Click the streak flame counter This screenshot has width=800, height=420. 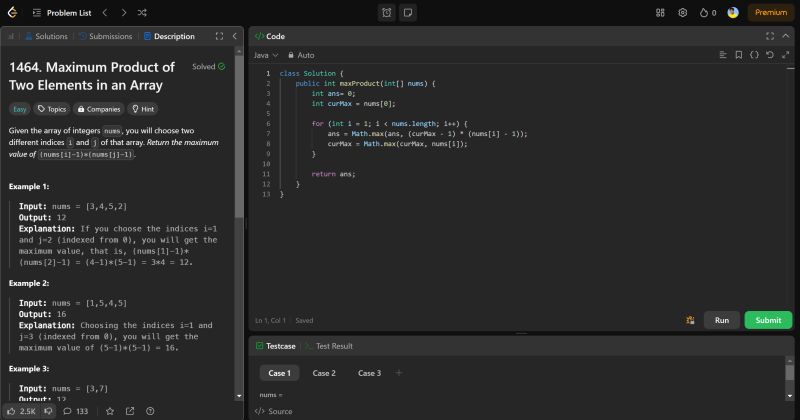pos(708,13)
